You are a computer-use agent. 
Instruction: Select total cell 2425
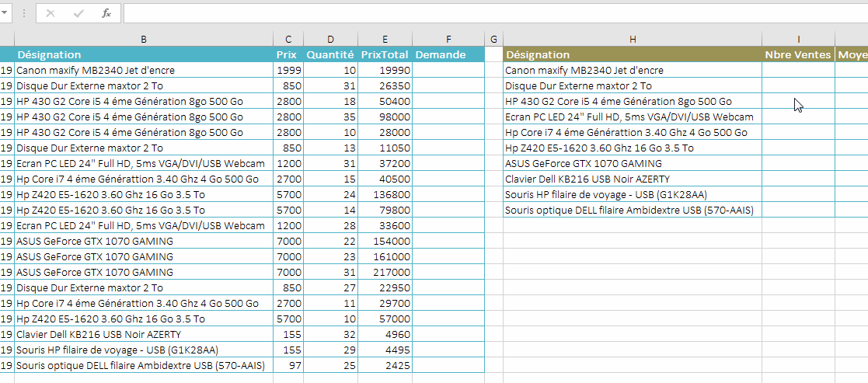(x=385, y=365)
